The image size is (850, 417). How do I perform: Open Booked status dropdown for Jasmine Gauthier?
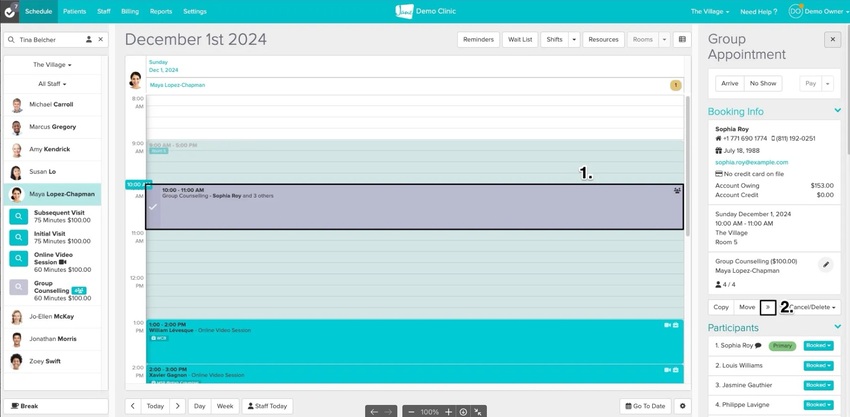[x=819, y=385]
